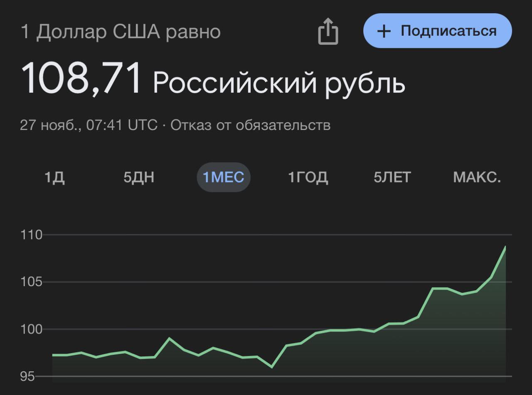Image resolution: width=532 pixels, height=395 pixels.
Task: Select the highlighted 1МЕС tab
Action: click(x=223, y=177)
